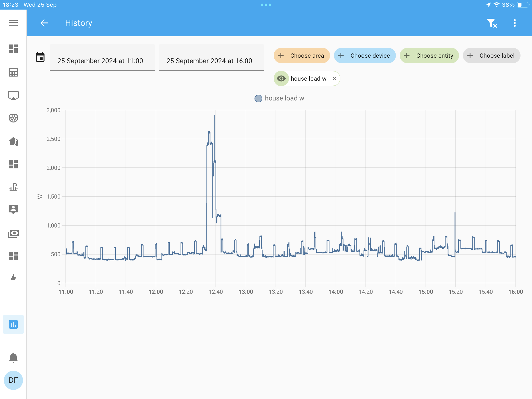Viewport: 532px width, 399px height.
Task: Click the Choose area button
Action: [302, 55]
